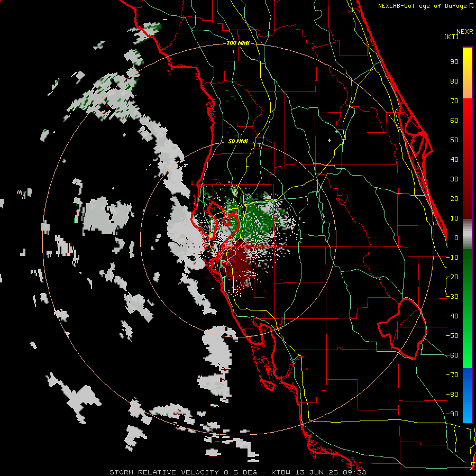This screenshot has height=476, width=476.
Task: Click the -30 scale label
Action: coord(452,297)
